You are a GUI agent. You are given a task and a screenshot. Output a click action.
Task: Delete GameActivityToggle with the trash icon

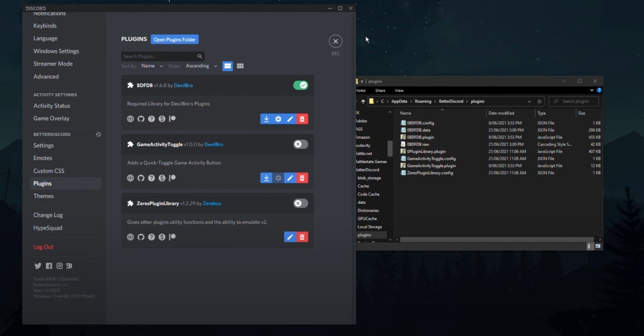pyautogui.click(x=302, y=178)
